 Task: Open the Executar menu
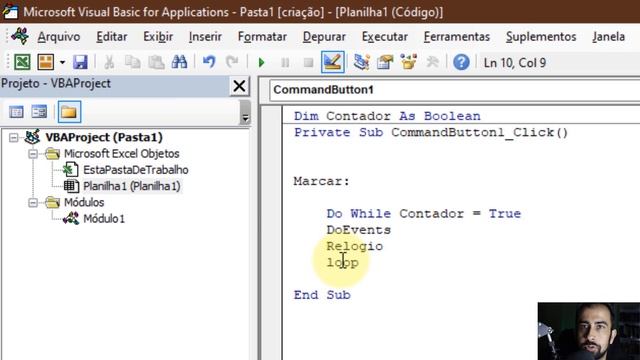[384, 37]
